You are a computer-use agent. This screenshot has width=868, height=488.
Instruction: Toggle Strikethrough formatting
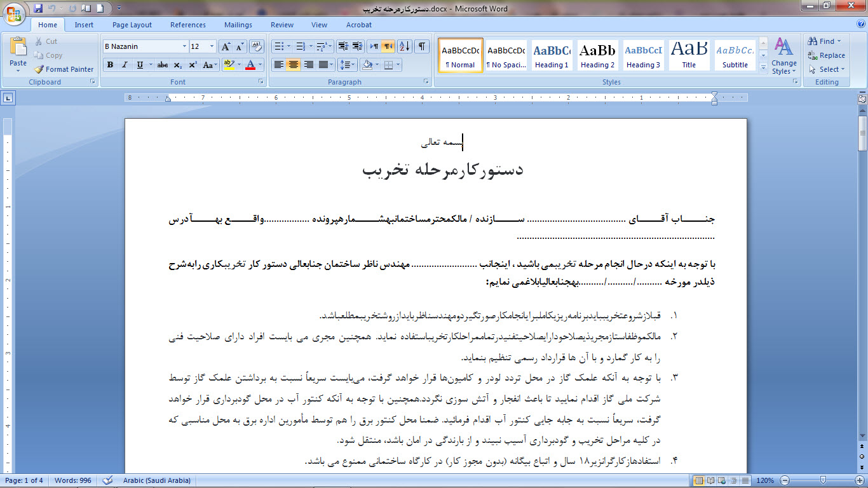163,65
